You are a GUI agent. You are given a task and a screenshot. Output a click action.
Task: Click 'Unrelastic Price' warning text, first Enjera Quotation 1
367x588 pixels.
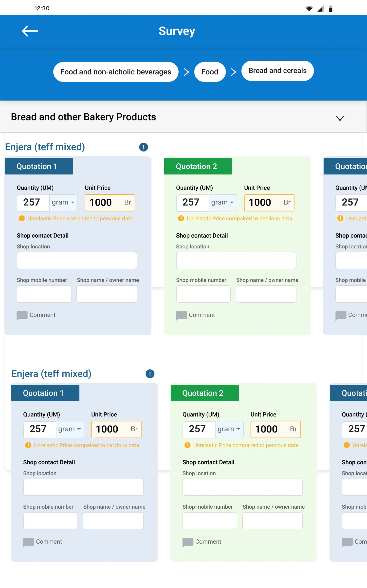pos(80,218)
